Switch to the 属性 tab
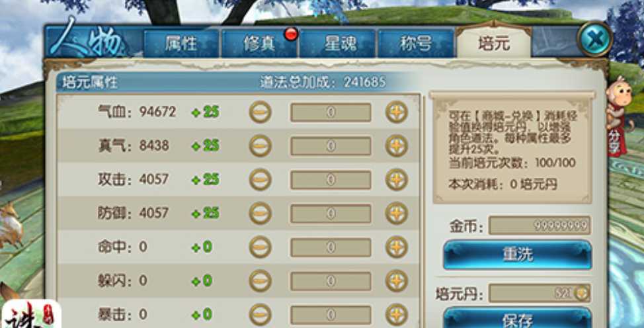This screenshot has width=644, height=328. click(x=181, y=43)
